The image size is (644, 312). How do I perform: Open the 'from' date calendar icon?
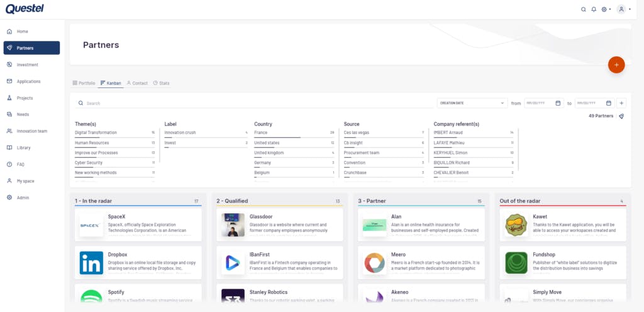pos(558,103)
